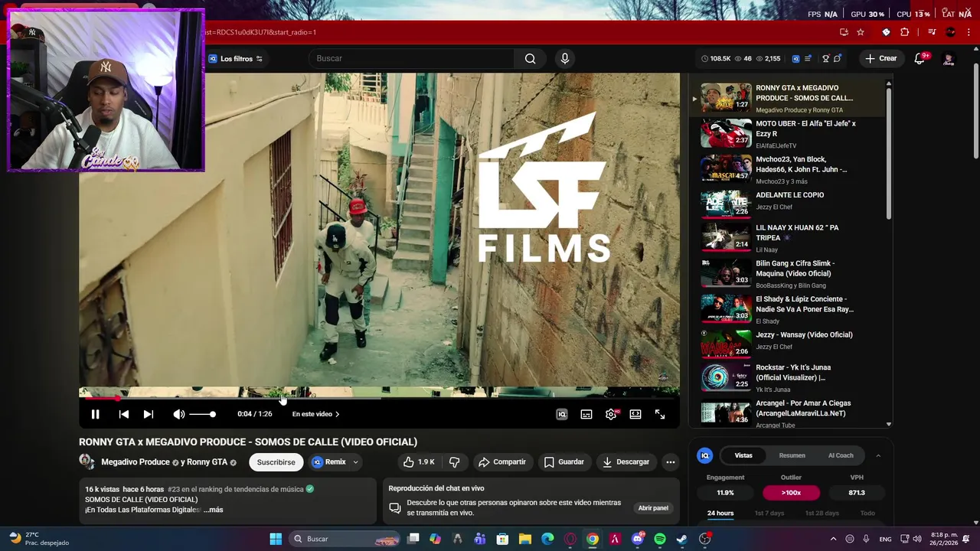Toggle subtitles with the captions icon
The width and height of the screenshot is (980, 551).
coord(586,414)
